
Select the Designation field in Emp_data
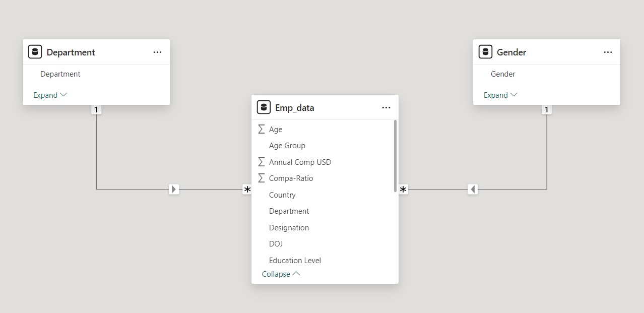[289, 228]
